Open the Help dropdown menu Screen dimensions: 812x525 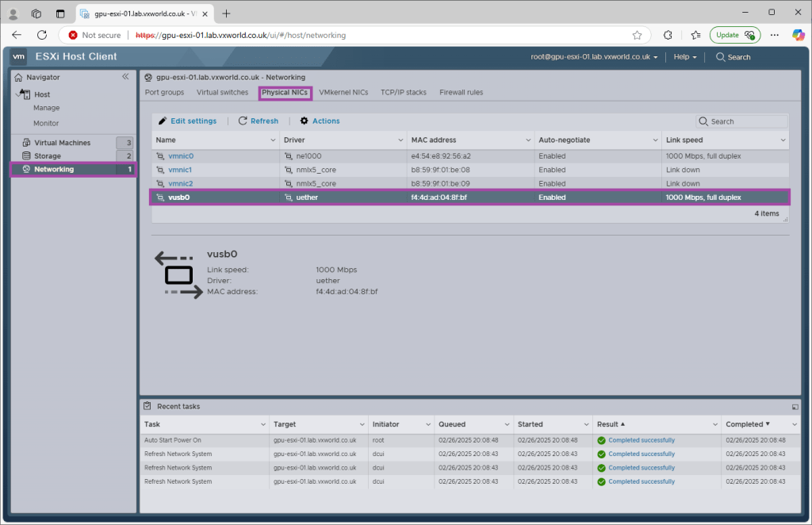coord(684,57)
